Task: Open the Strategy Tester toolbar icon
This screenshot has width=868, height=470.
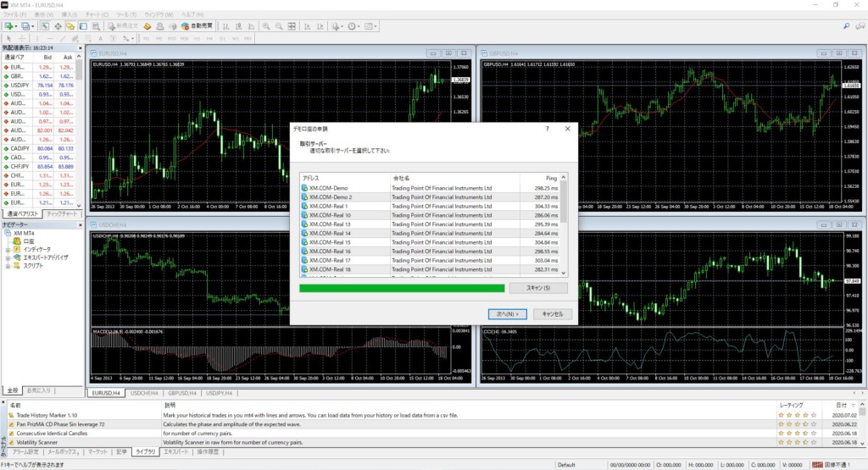Action: (x=96, y=26)
